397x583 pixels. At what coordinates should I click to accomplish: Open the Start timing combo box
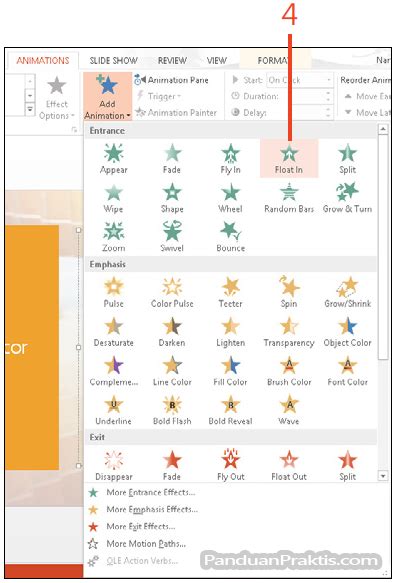(299, 80)
